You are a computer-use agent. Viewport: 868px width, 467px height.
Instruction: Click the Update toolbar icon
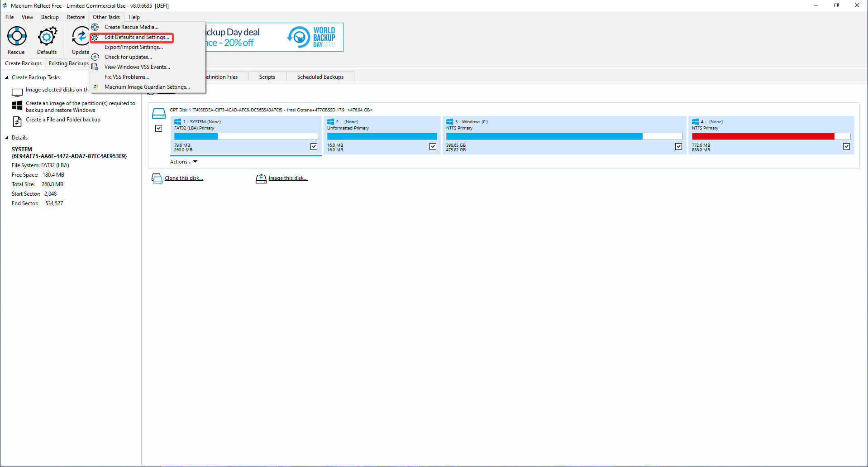click(x=81, y=36)
